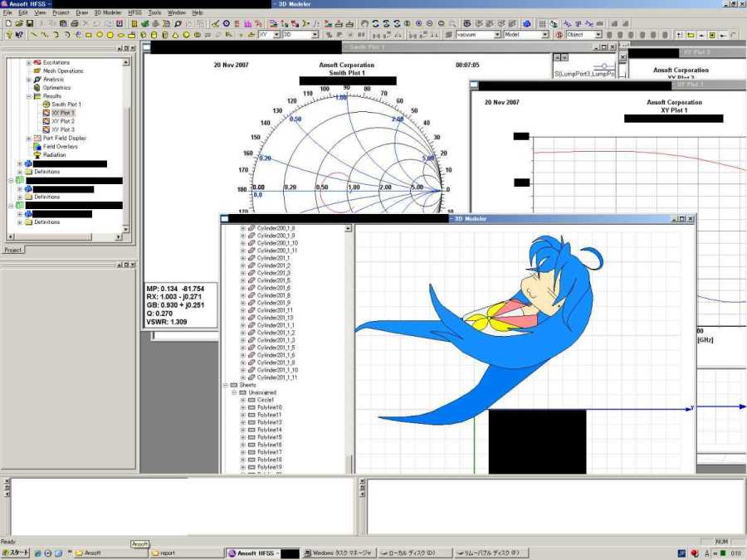Click the blue 3D model icon in toolbar
This screenshot has width=747, height=560.
(x=526, y=23)
